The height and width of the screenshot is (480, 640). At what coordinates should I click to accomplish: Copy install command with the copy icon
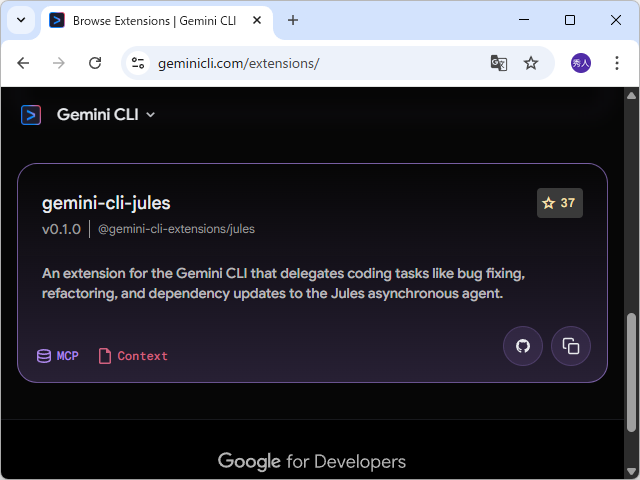coord(571,346)
